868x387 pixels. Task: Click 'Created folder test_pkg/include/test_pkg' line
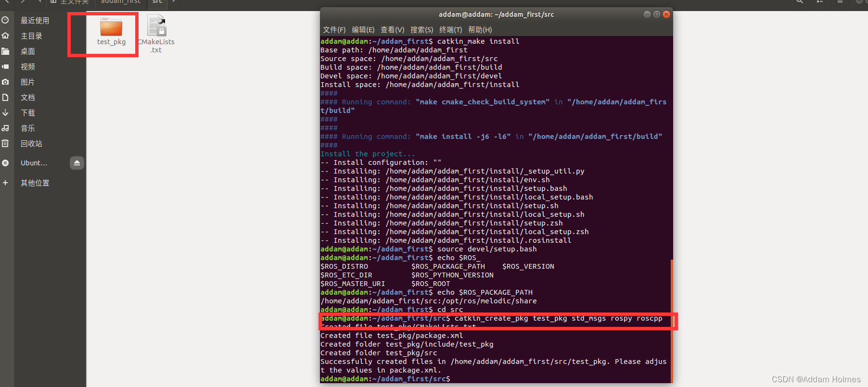407,344
